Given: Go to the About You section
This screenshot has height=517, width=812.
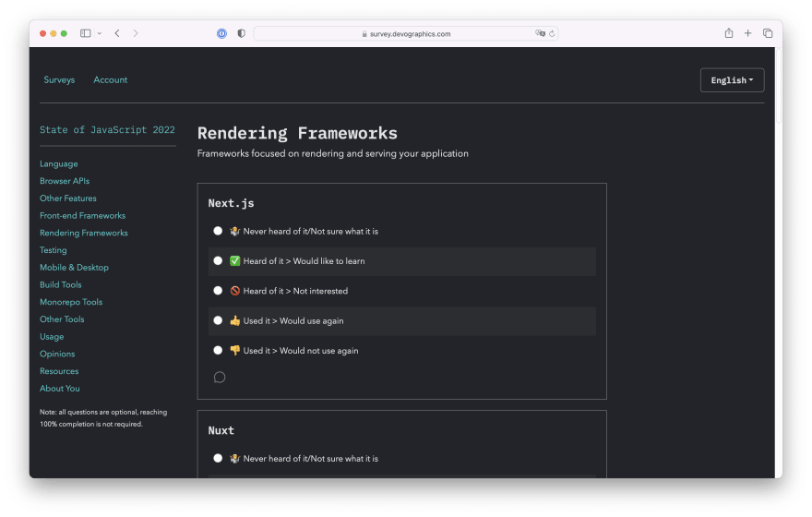Looking at the screenshot, I should [x=60, y=389].
